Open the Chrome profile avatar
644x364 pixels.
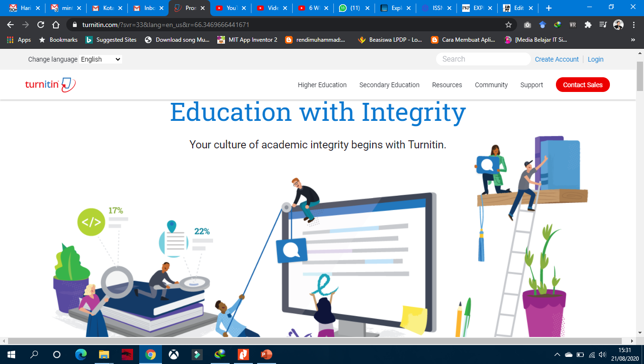point(618,25)
